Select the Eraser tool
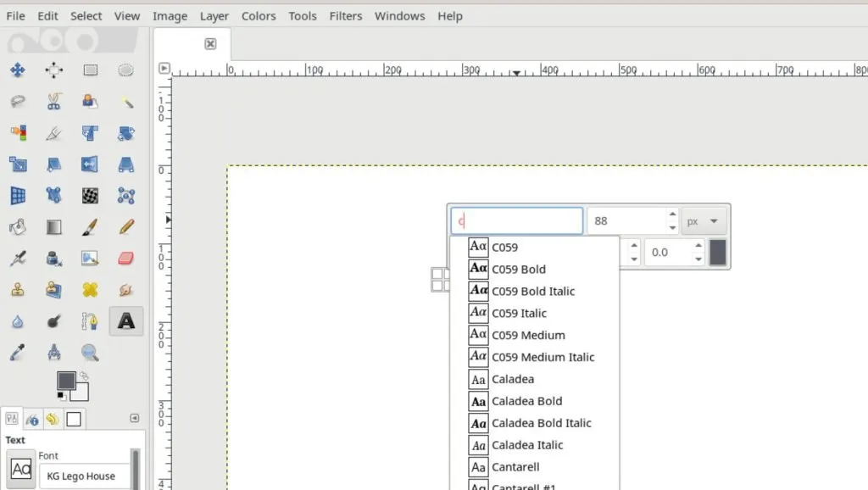 coord(126,259)
